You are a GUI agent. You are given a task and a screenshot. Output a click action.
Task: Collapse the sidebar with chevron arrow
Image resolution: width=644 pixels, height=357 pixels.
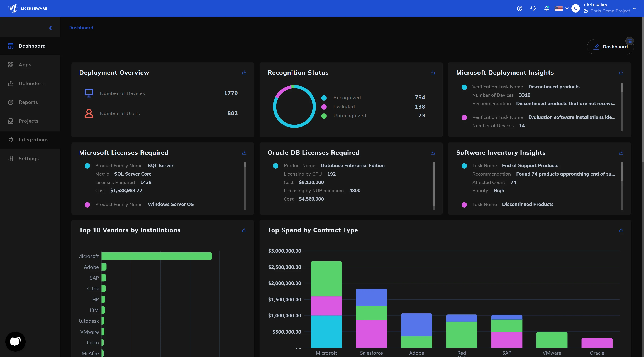tap(50, 28)
